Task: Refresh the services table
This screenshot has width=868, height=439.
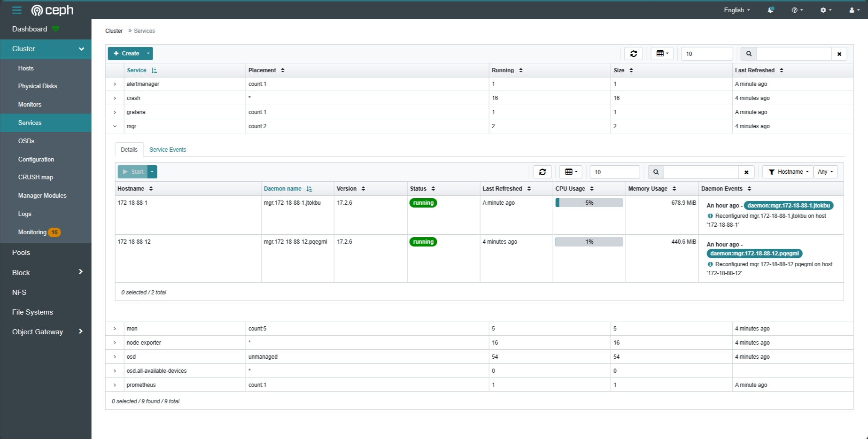Action: [x=633, y=54]
